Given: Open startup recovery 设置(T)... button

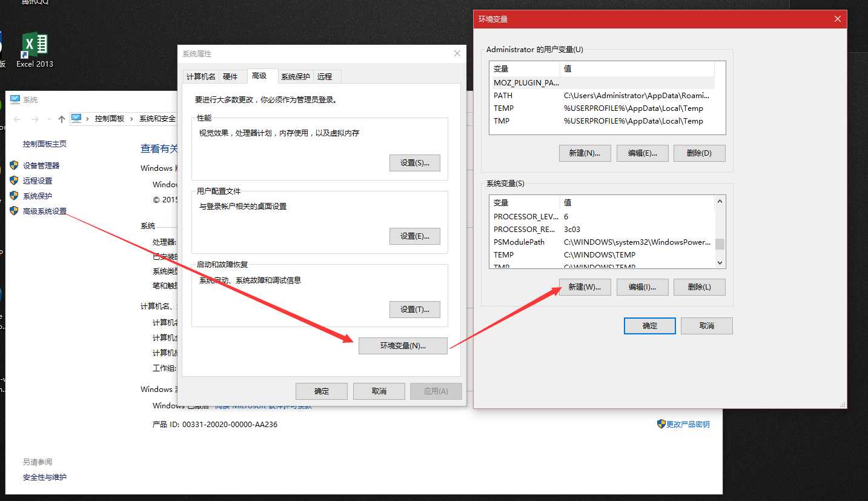Looking at the screenshot, I should pyautogui.click(x=415, y=310).
